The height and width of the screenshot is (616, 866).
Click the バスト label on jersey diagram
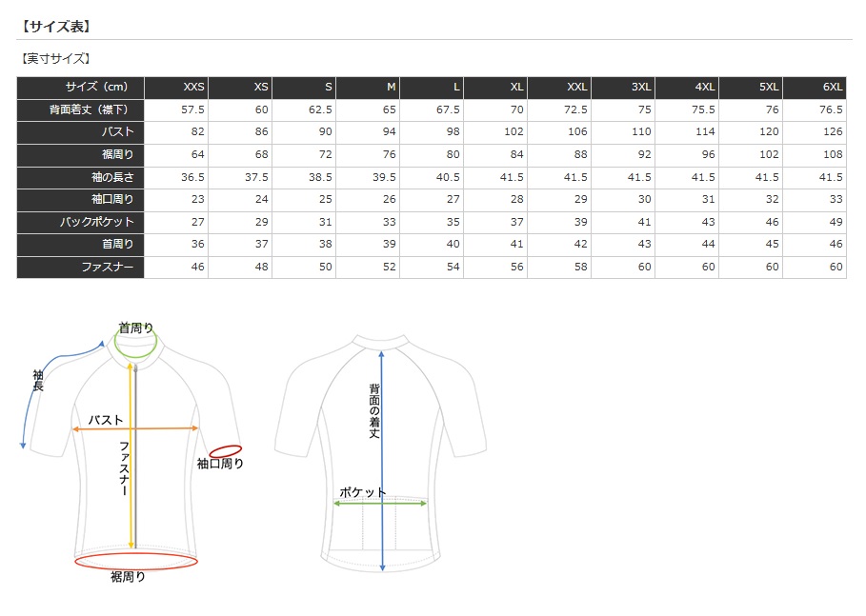106,420
